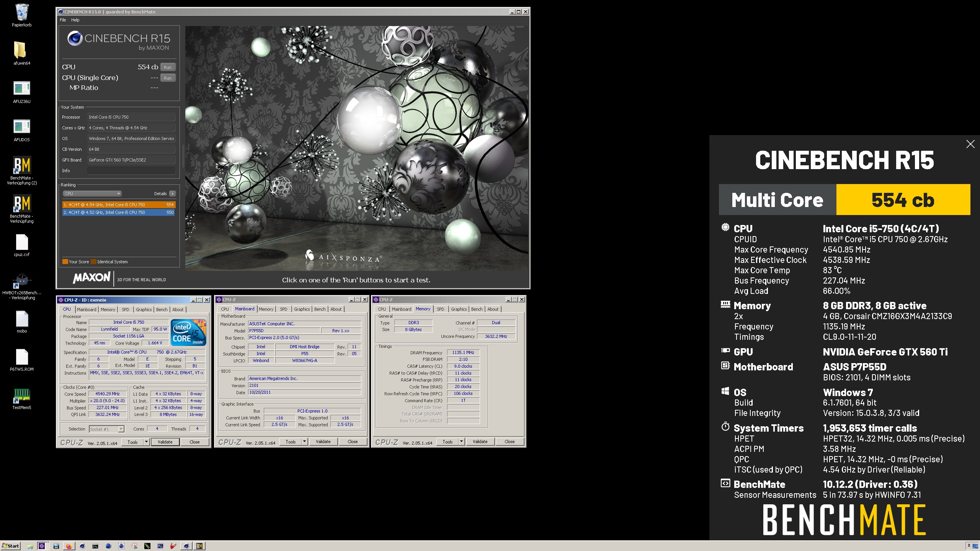
Task: Open SPD tab in CPU-Z exmeix window
Action: [126, 310]
